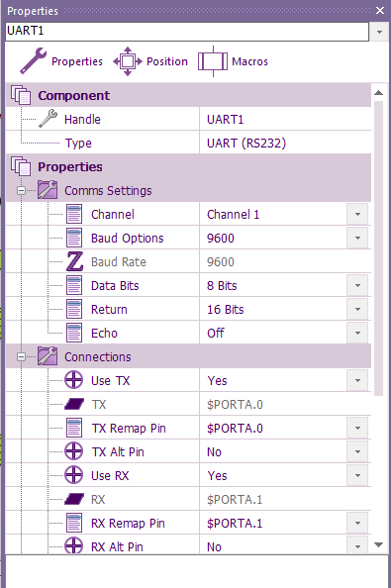The height and width of the screenshot is (588, 391).
Task: Click the Baud Rate value 9600
Action: pyautogui.click(x=221, y=261)
